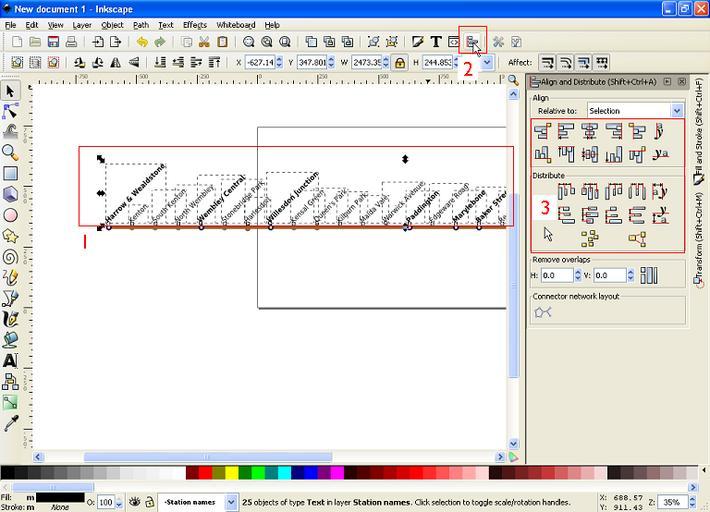710x512 pixels.
Task: Align left sides of objects
Action: 566,131
